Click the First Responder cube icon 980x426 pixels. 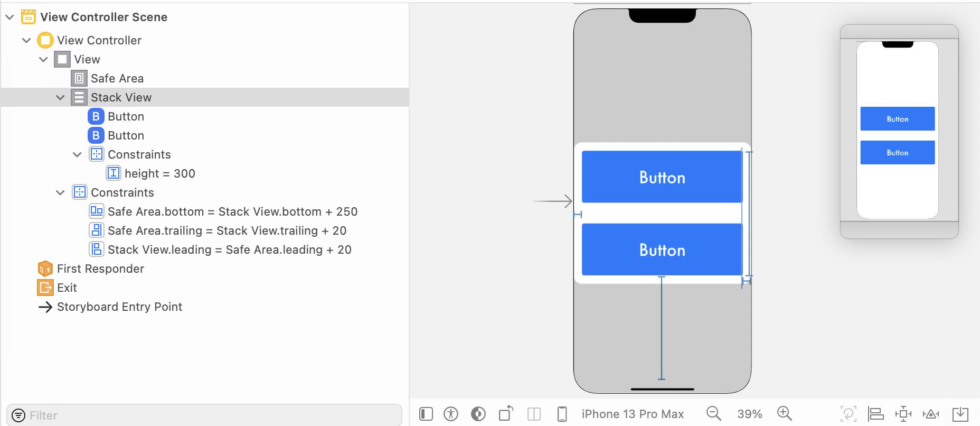point(45,268)
